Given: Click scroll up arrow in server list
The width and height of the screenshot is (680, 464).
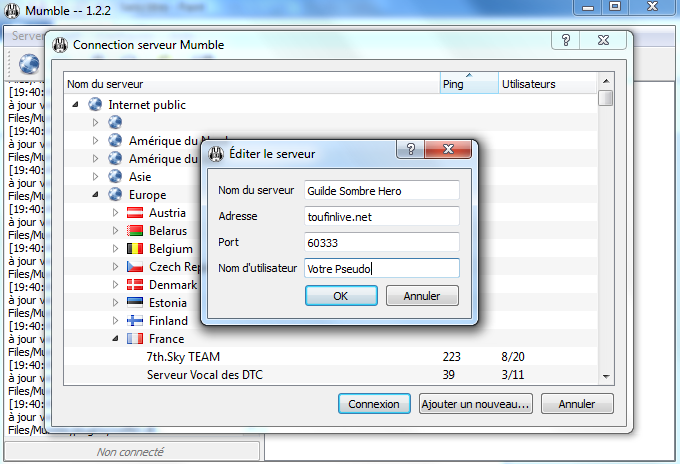Looking at the screenshot, I should pyautogui.click(x=606, y=81).
